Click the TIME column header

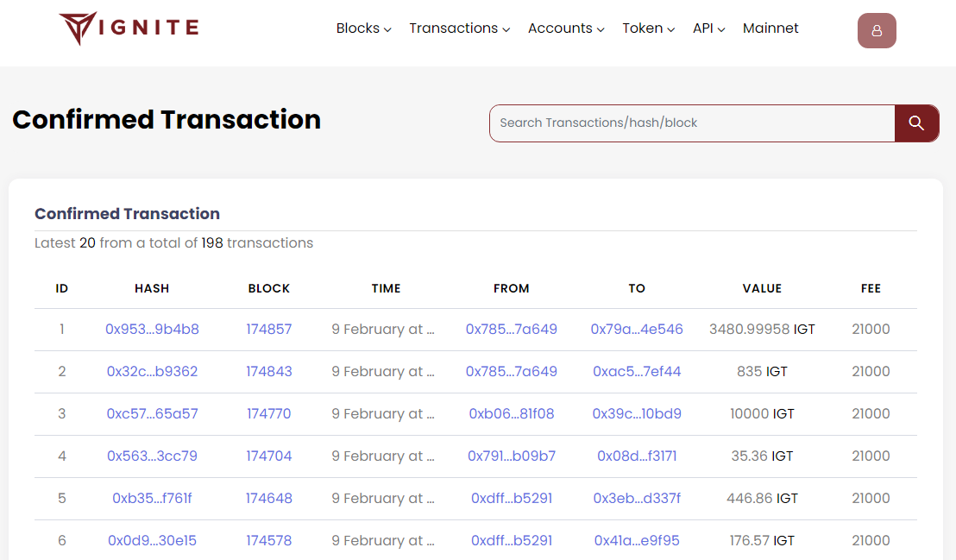[x=386, y=288]
